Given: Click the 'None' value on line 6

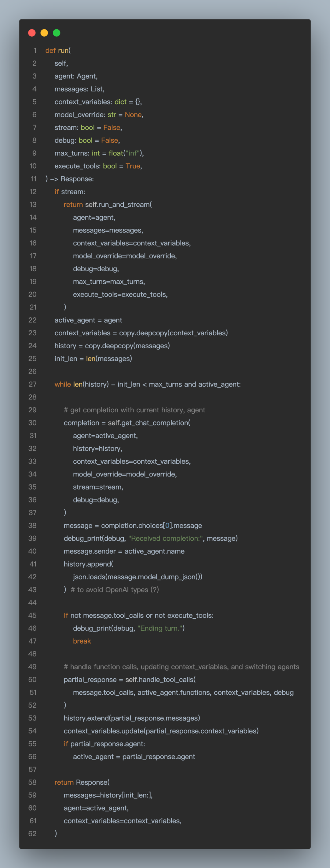Looking at the screenshot, I should pos(133,115).
